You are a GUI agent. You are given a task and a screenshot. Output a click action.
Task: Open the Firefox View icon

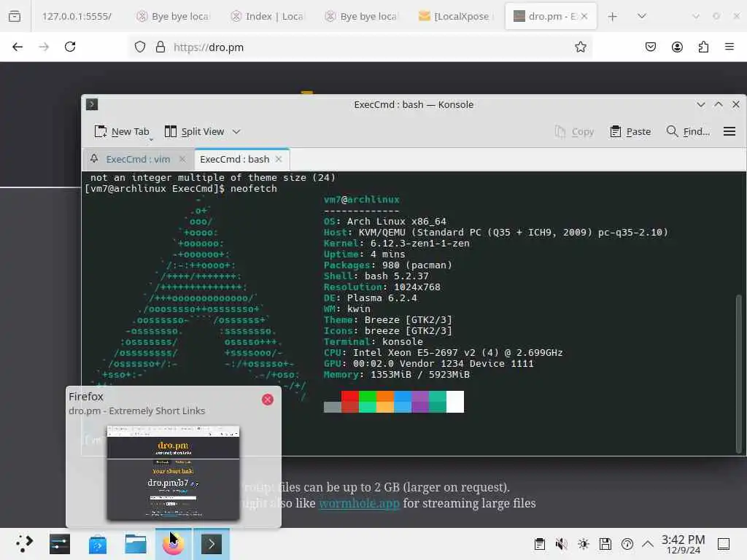pos(15,16)
